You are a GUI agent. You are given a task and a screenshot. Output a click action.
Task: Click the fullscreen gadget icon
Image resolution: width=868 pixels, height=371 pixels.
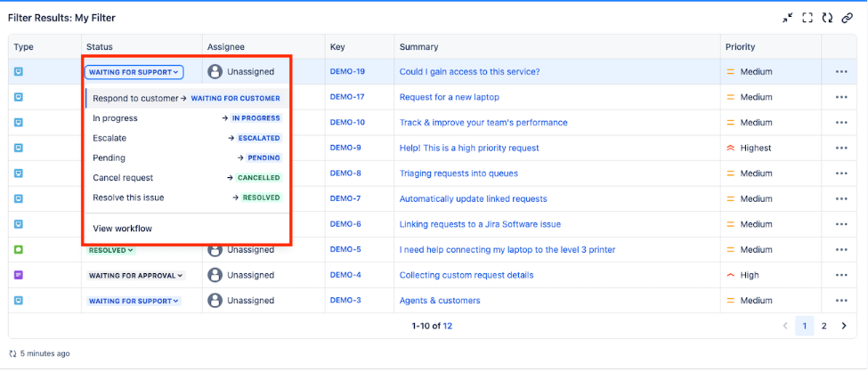tap(807, 18)
